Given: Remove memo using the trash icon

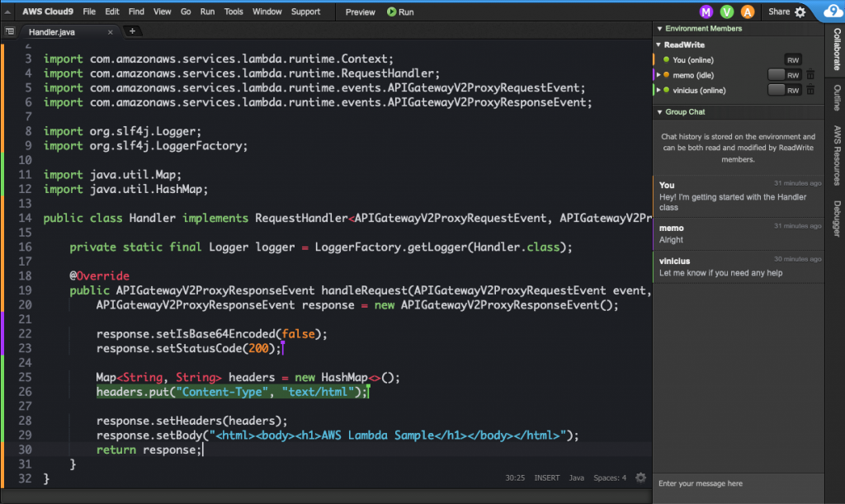Looking at the screenshot, I should [810, 75].
